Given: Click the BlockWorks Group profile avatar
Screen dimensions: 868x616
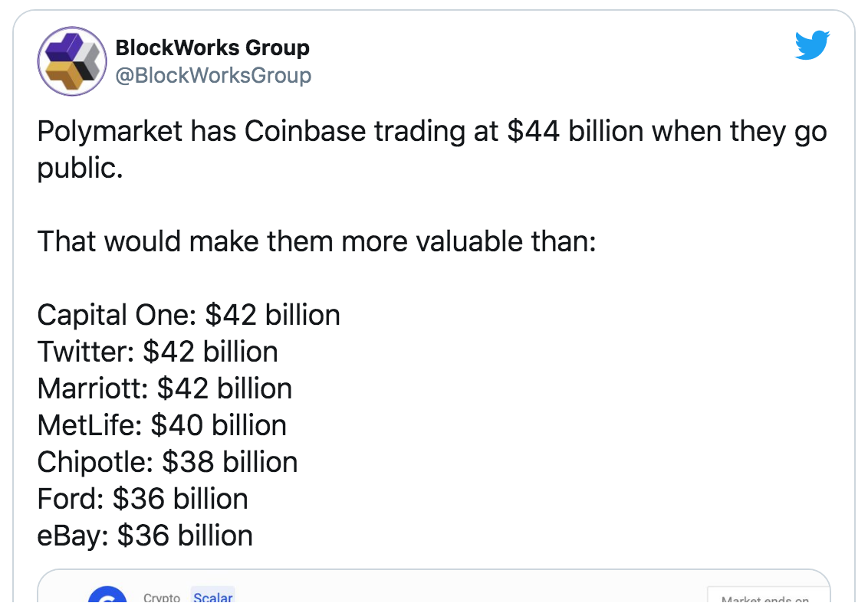Looking at the screenshot, I should click(72, 61).
